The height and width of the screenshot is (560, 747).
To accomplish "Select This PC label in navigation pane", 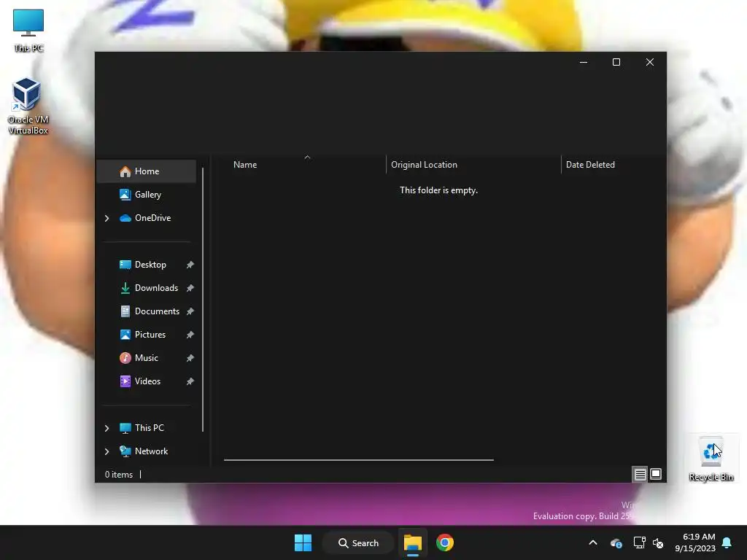I will 150,428.
